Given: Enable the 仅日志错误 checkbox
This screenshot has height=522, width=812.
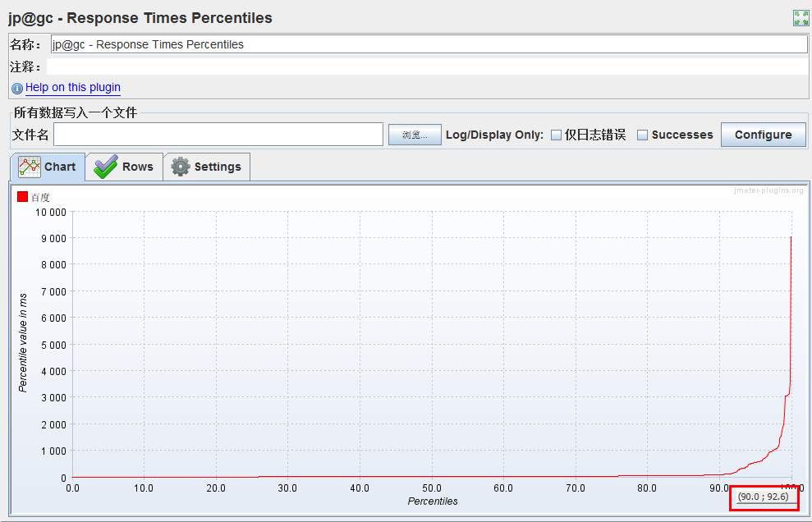Looking at the screenshot, I should (x=556, y=135).
